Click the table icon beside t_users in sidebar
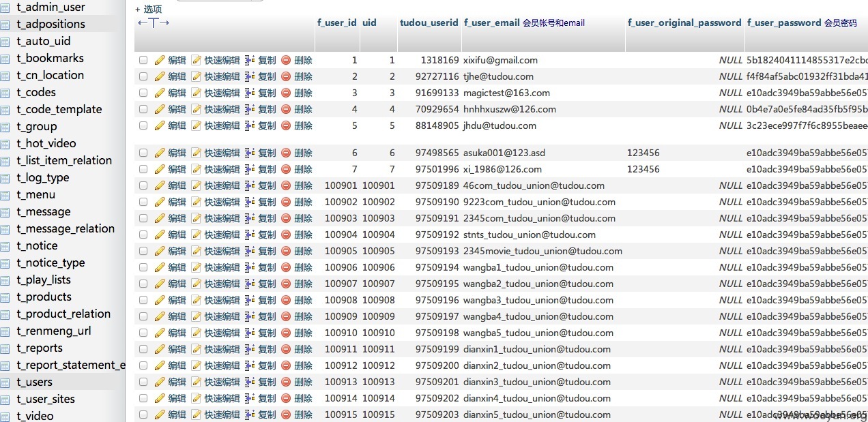This screenshot has height=422, width=868. point(5,382)
